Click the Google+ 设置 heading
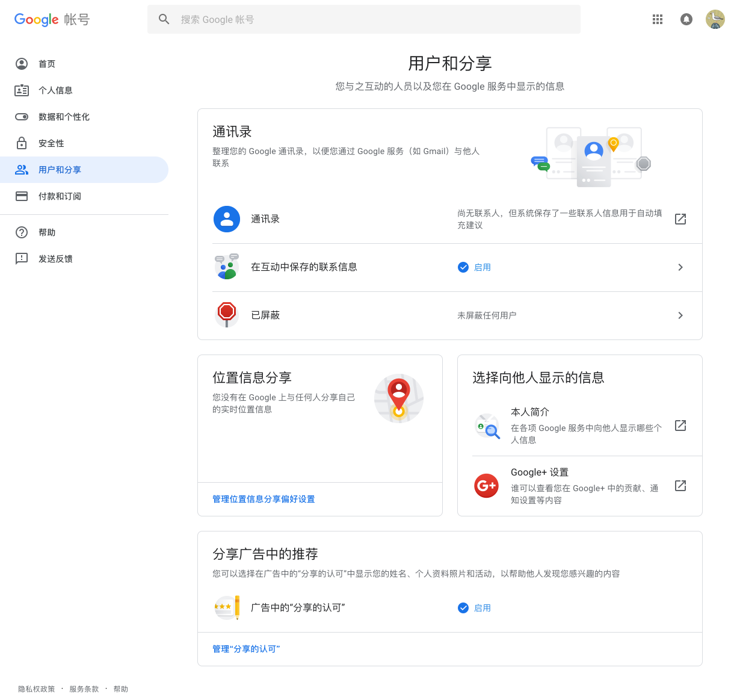Image resolution: width=737 pixels, height=700 pixels. tap(540, 472)
